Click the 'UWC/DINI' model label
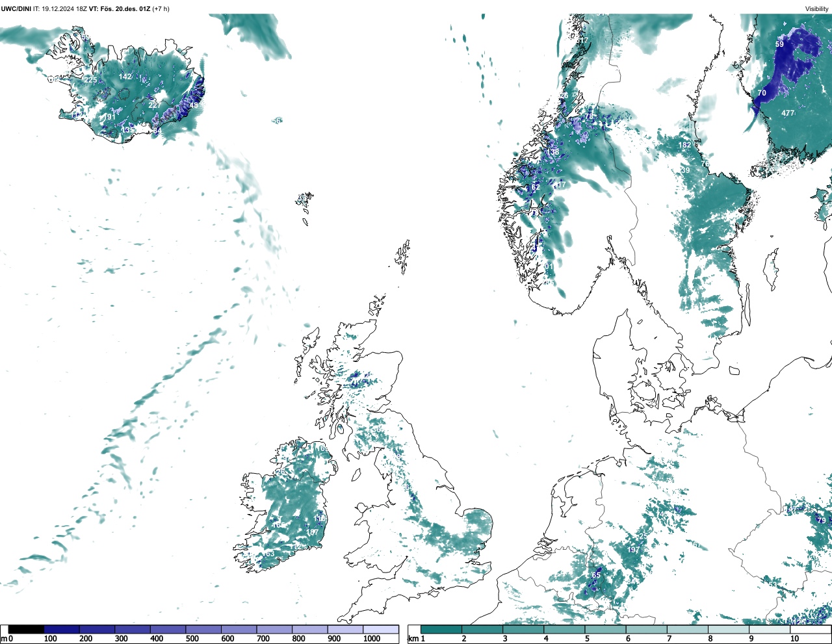 tap(16, 8)
